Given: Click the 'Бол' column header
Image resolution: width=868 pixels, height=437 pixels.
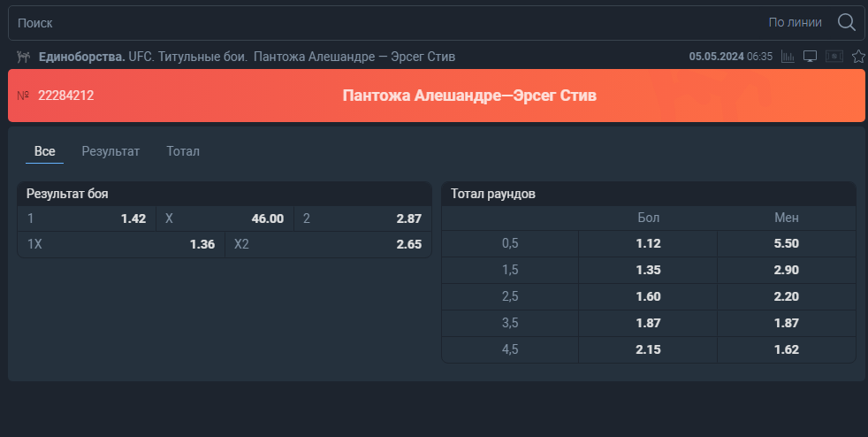Looking at the screenshot, I should (x=648, y=218).
